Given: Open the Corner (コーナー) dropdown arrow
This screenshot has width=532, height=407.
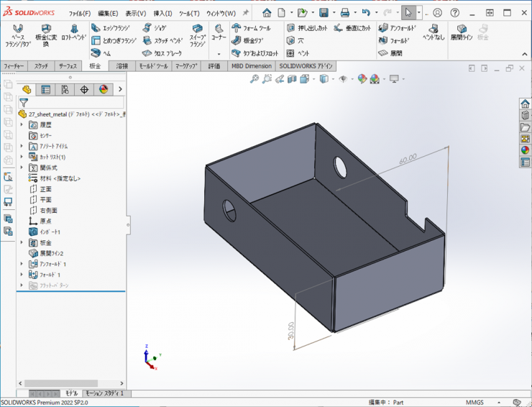Looking at the screenshot, I should tap(219, 54).
